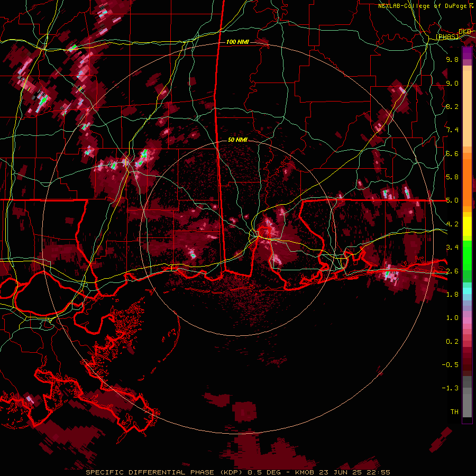
Task: Click the 22:55 time in the caption
Action: click(378, 472)
